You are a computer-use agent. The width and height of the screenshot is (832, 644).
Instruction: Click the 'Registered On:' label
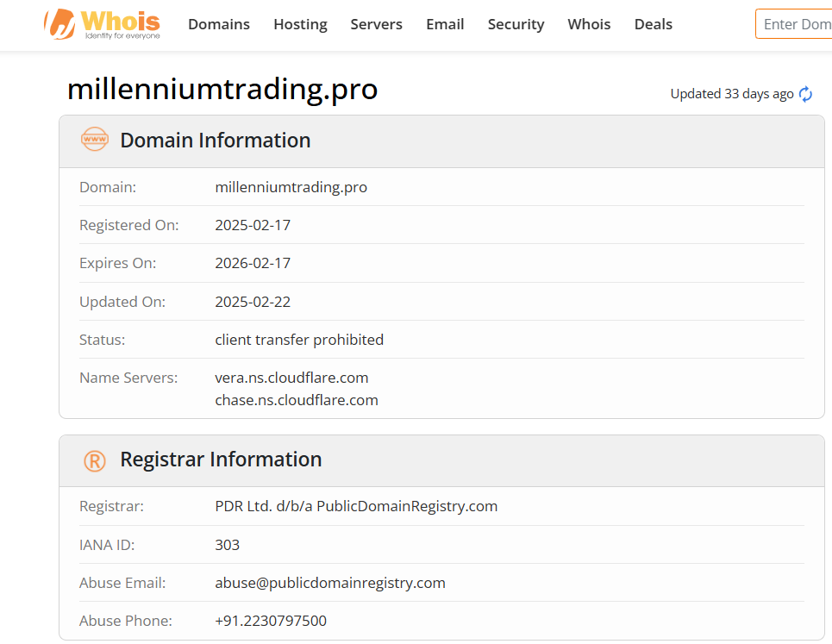(129, 225)
